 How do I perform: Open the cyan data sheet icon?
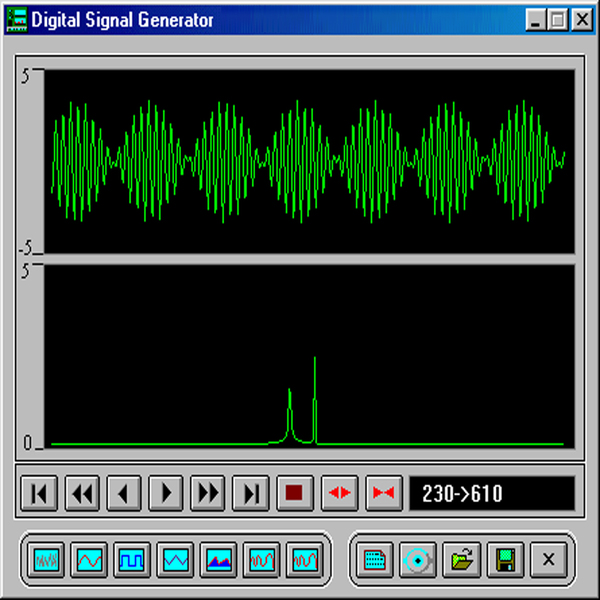pos(375,560)
